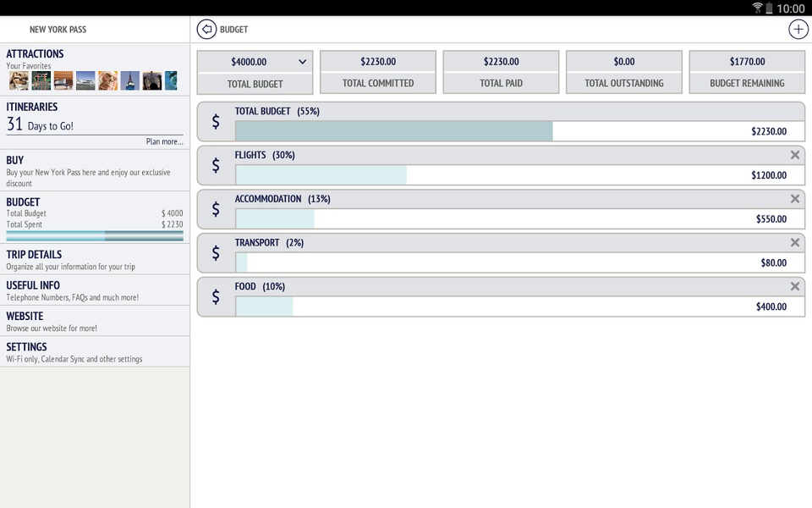This screenshot has width=812, height=508.
Task: Click the Total Budget (55%) progress bar
Action: pyautogui.click(x=519, y=131)
